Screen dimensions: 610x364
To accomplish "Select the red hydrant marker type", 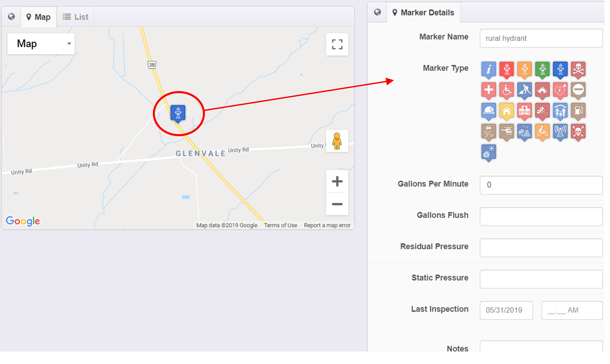I will (x=507, y=69).
